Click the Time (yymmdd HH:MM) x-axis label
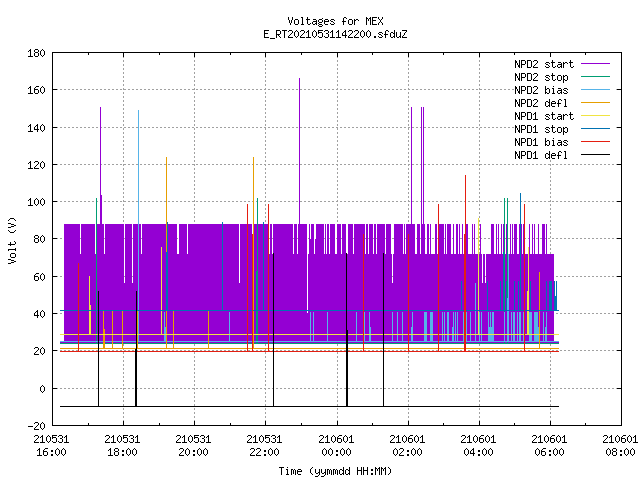Image resolution: width=640 pixels, height=480 pixels. [335, 471]
